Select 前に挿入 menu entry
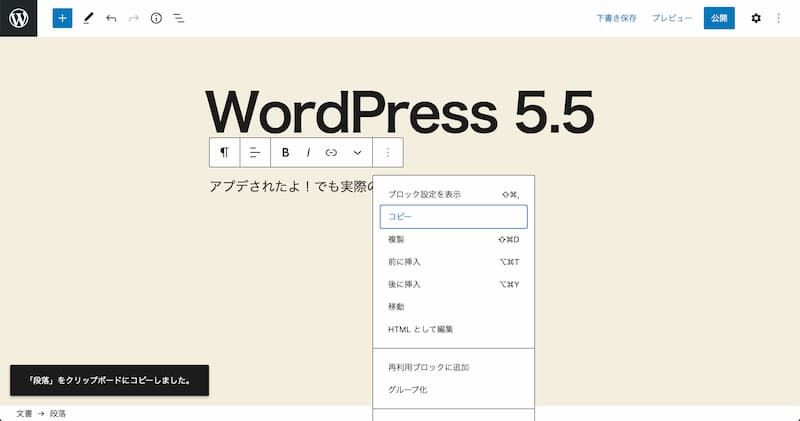The image size is (800, 421). coord(454,262)
